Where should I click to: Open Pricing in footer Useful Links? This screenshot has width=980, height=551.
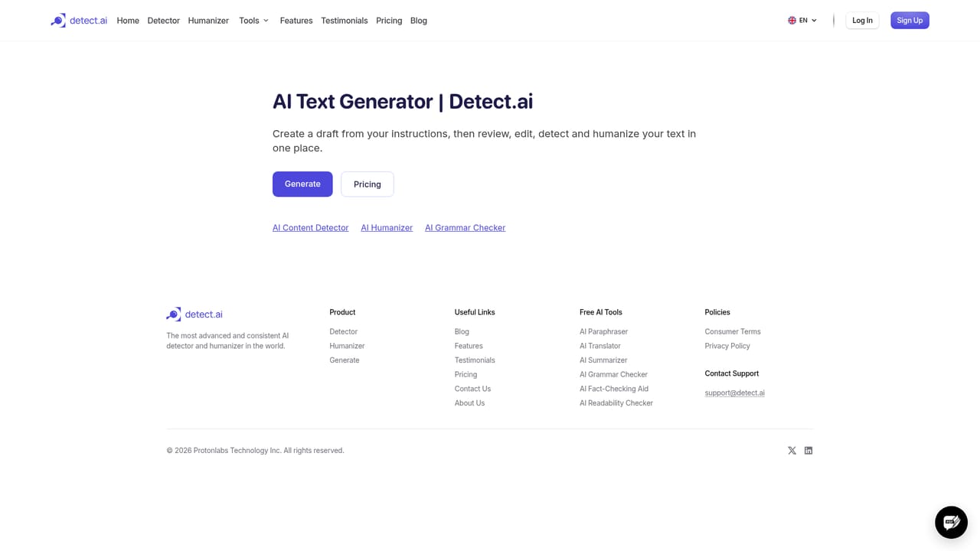(x=465, y=375)
